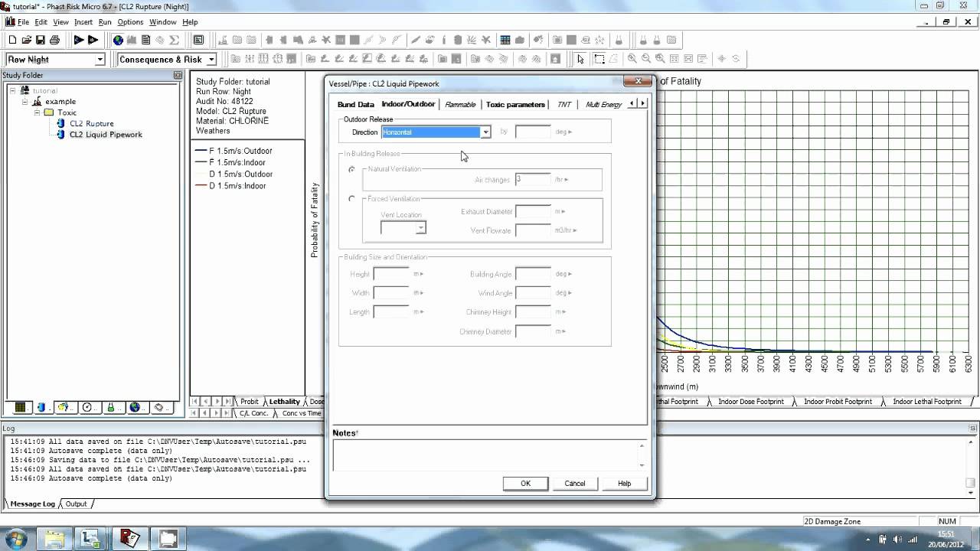
Task: Click the Help button in dialog
Action: click(624, 483)
